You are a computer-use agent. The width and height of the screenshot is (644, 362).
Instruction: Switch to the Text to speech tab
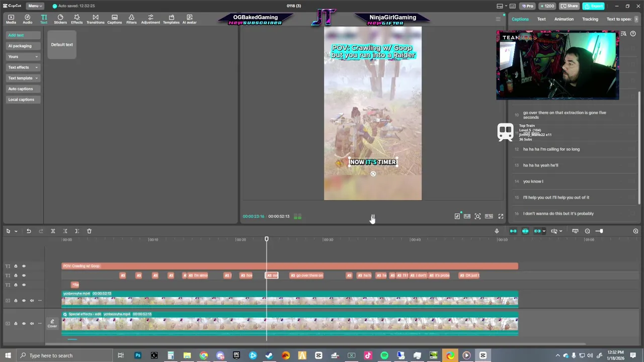[619, 19]
